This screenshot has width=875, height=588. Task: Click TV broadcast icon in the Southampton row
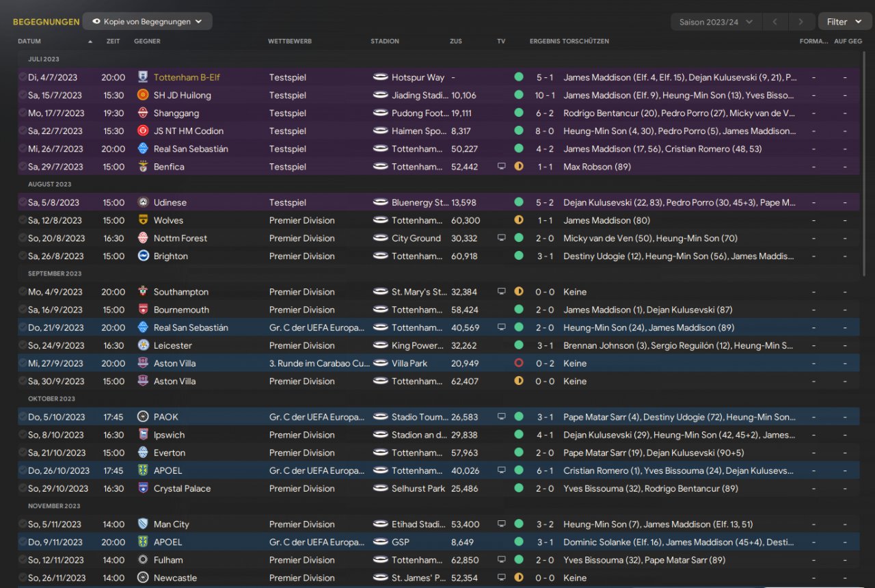click(x=501, y=291)
